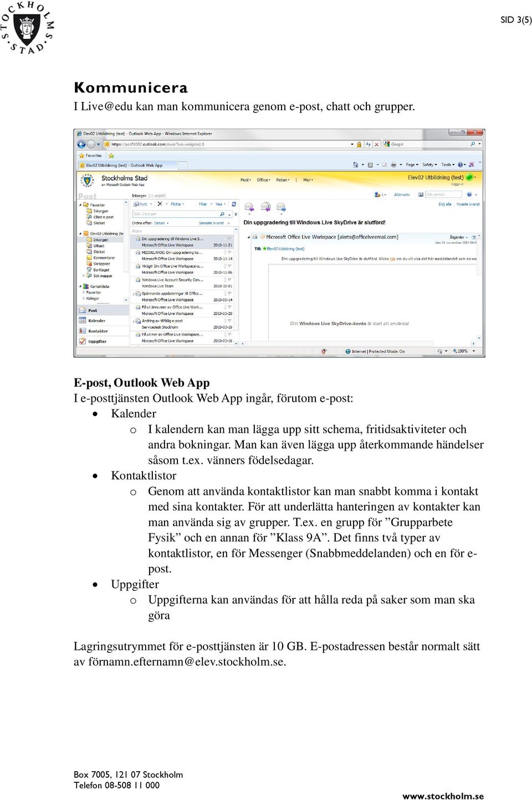This screenshot has height=800, width=532.
Task: Click the search magnifier in inbox search
Action: [222, 214]
